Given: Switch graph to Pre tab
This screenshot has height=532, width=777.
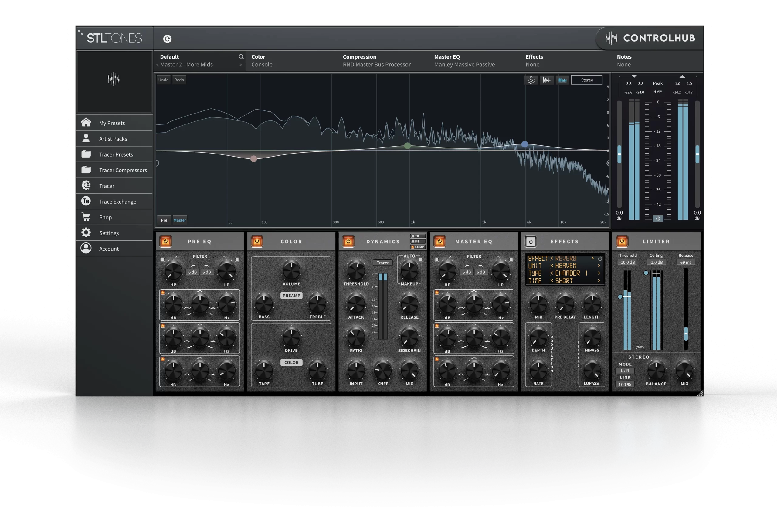Looking at the screenshot, I should [164, 220].
